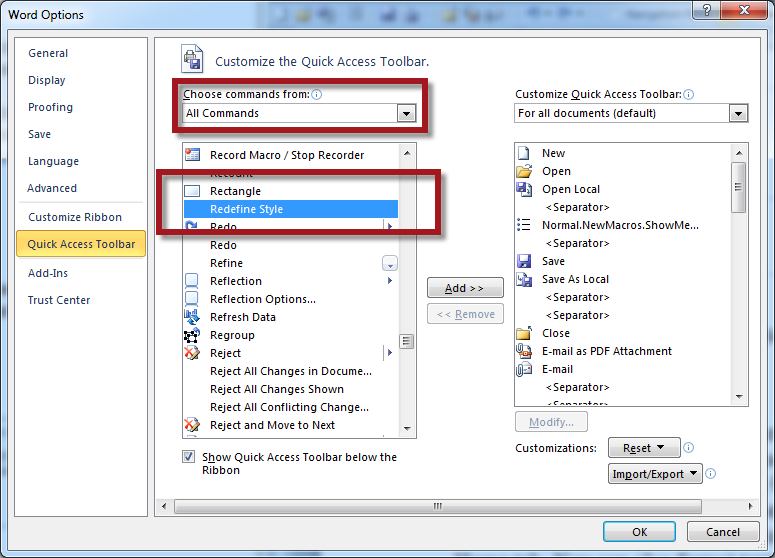Click the info icon next to Reset
This screenshot has width=775, height=558.
[689, 448]
